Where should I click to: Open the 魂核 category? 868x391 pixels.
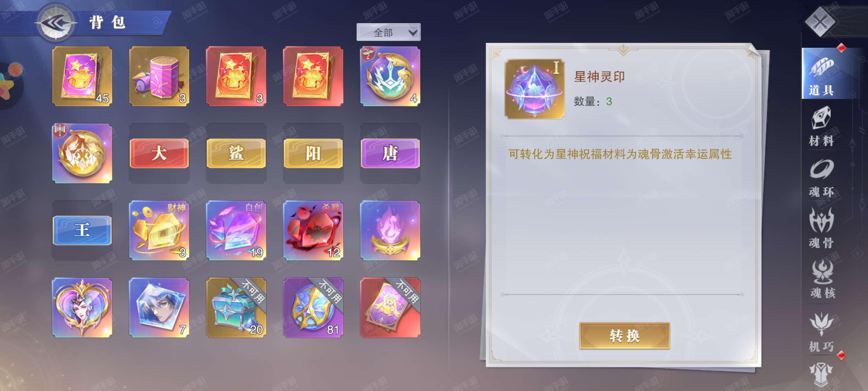tap(822, 279)
